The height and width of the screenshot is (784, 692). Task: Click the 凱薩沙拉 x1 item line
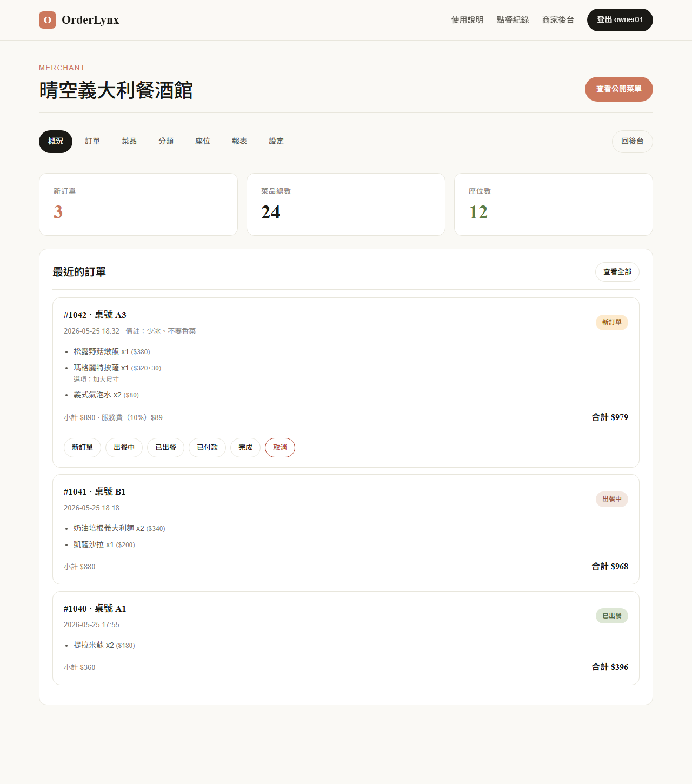click(x=104, y=544)
